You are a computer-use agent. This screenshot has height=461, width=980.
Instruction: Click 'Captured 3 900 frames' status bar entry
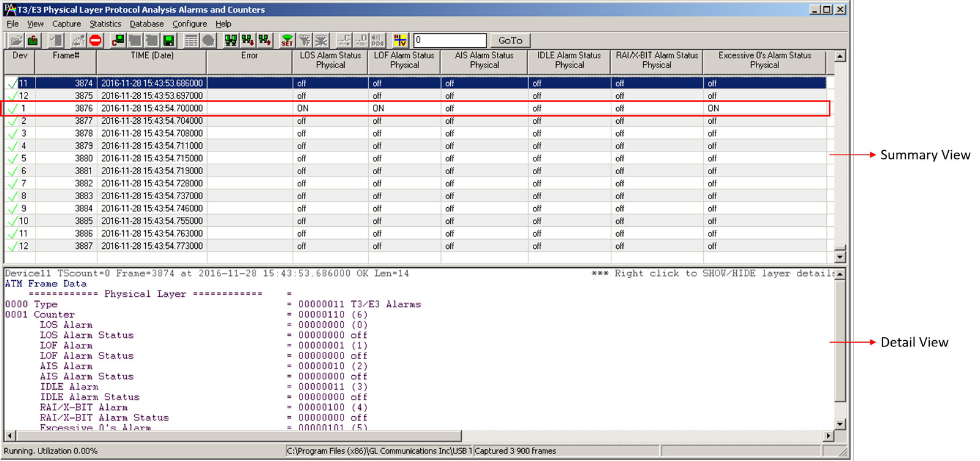click(x=515, y=451)
